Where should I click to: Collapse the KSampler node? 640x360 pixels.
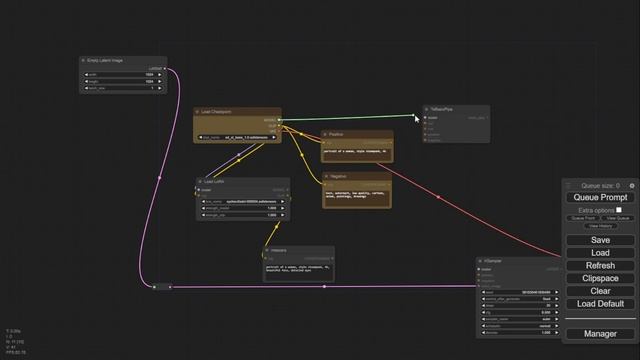[x=480, y=261]
